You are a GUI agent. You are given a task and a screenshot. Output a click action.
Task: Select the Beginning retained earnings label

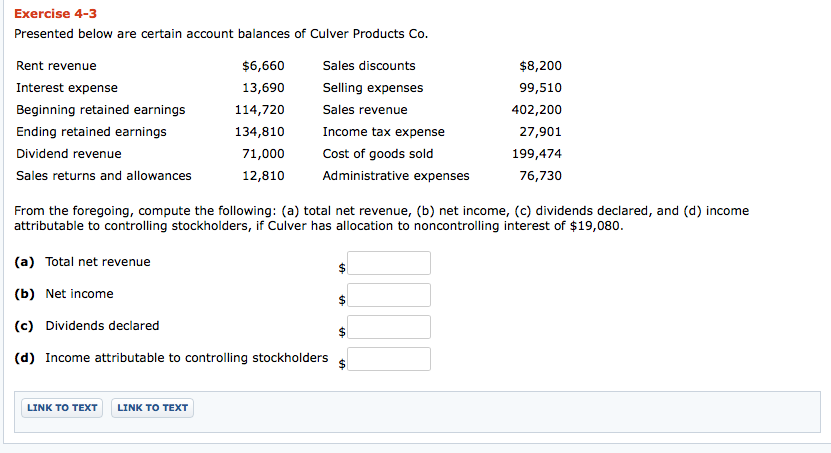101,110
